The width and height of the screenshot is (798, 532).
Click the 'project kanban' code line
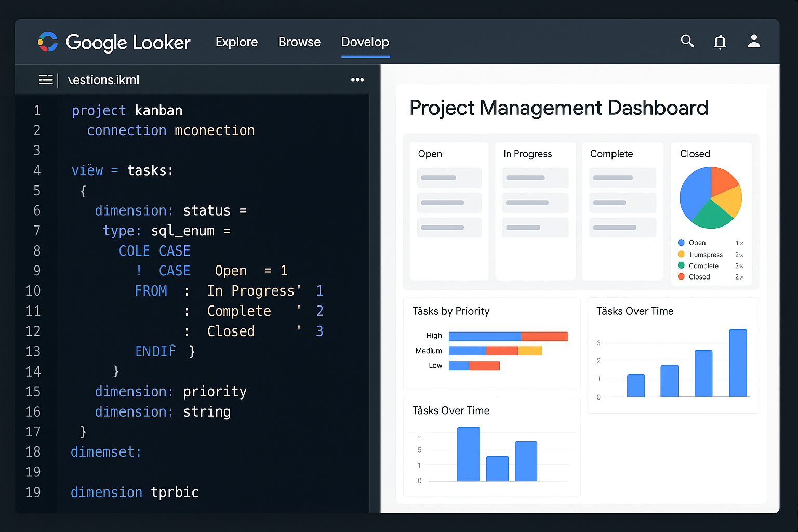pos(127,111)
